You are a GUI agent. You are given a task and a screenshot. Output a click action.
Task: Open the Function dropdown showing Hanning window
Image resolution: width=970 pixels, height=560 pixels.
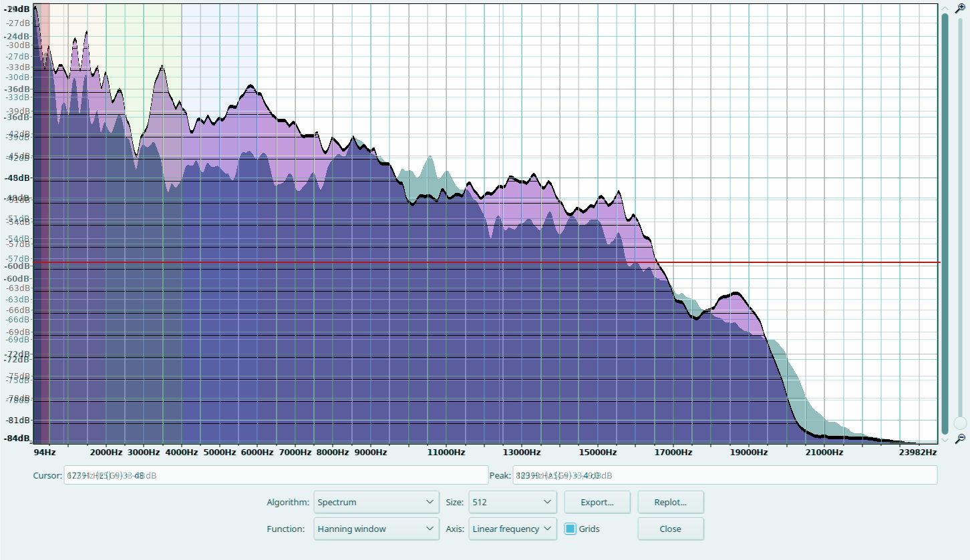tap(376, 529)
